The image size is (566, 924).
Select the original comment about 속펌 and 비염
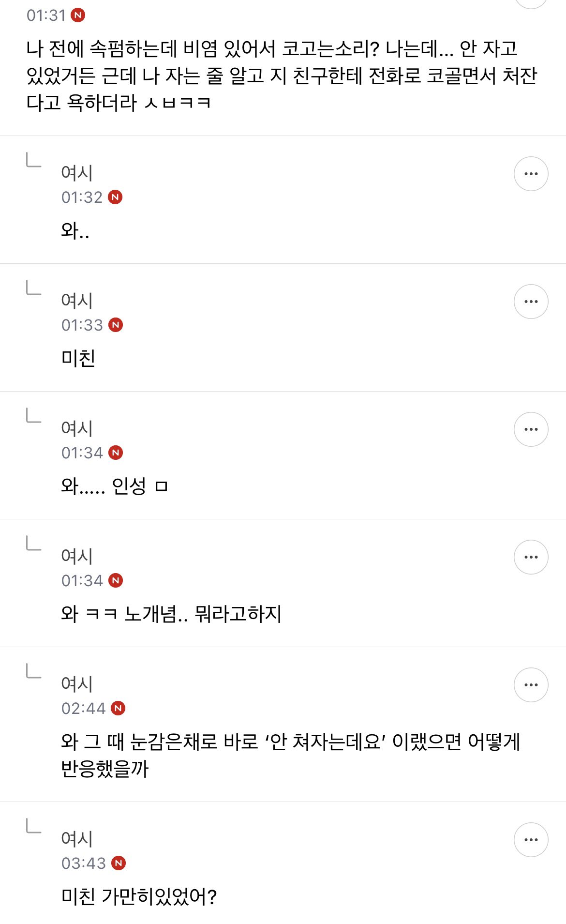coord(282,76)
